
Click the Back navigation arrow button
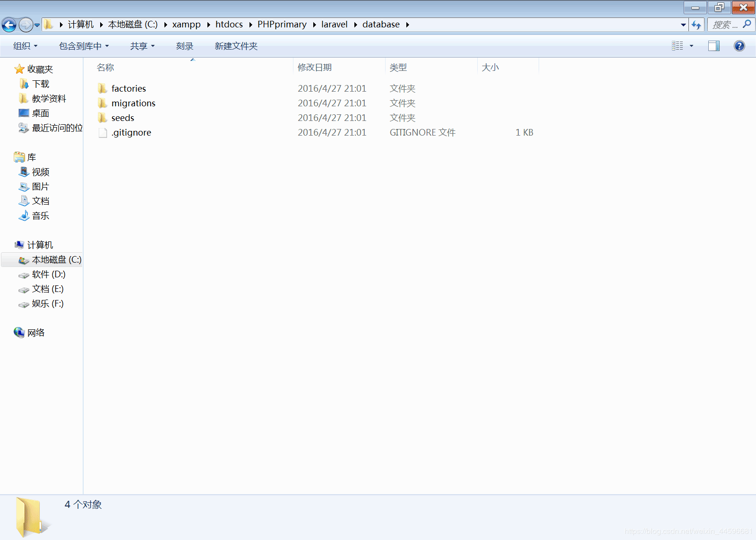click(x=9, y=25)
